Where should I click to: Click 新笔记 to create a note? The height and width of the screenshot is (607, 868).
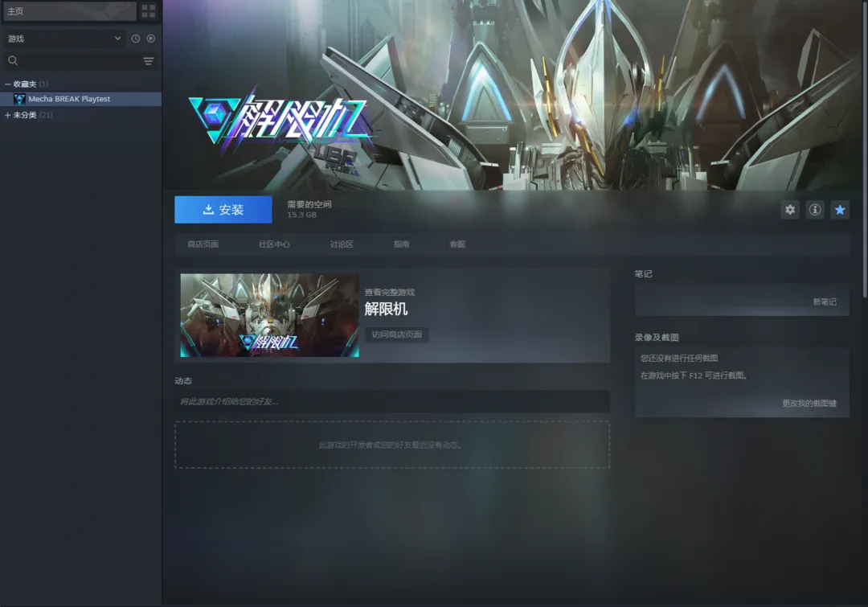[824, 301]
